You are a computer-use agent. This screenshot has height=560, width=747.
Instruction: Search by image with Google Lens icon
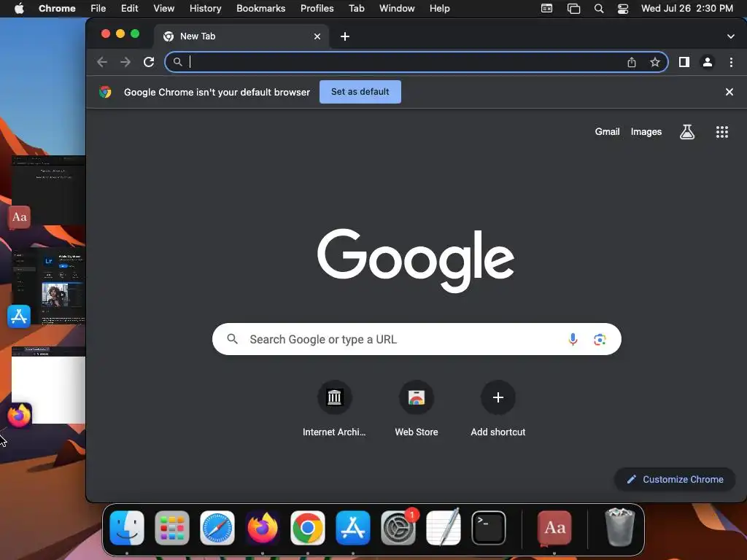click(x=600, y=339)
